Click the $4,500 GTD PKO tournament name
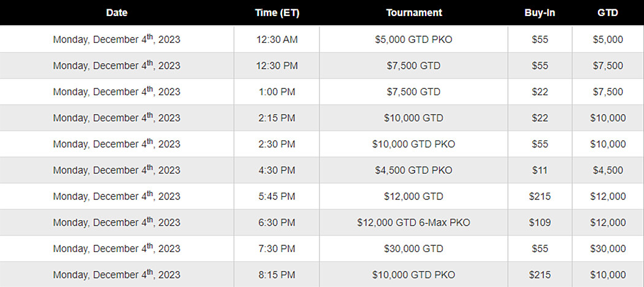Screen dimensions: 644x287 click(414, 170)
